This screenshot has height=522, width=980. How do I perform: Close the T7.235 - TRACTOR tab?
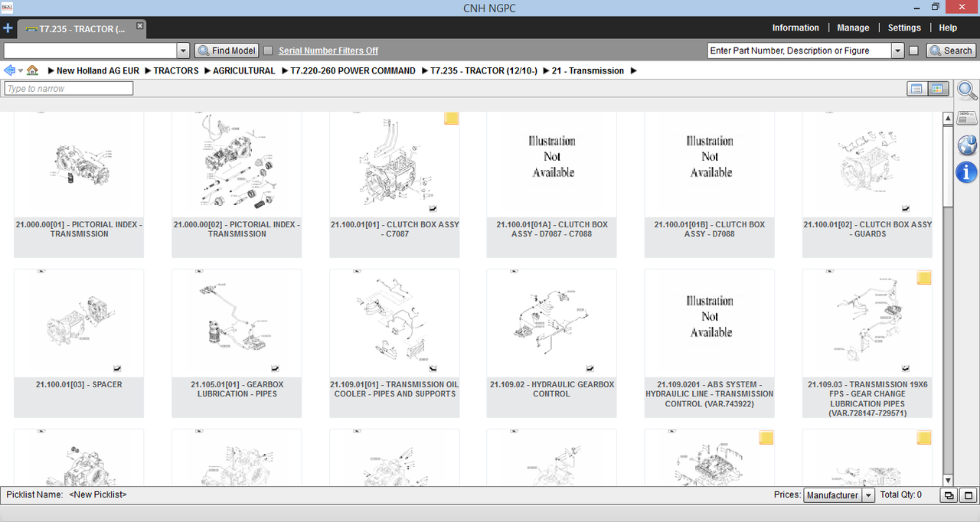[139, 26]
